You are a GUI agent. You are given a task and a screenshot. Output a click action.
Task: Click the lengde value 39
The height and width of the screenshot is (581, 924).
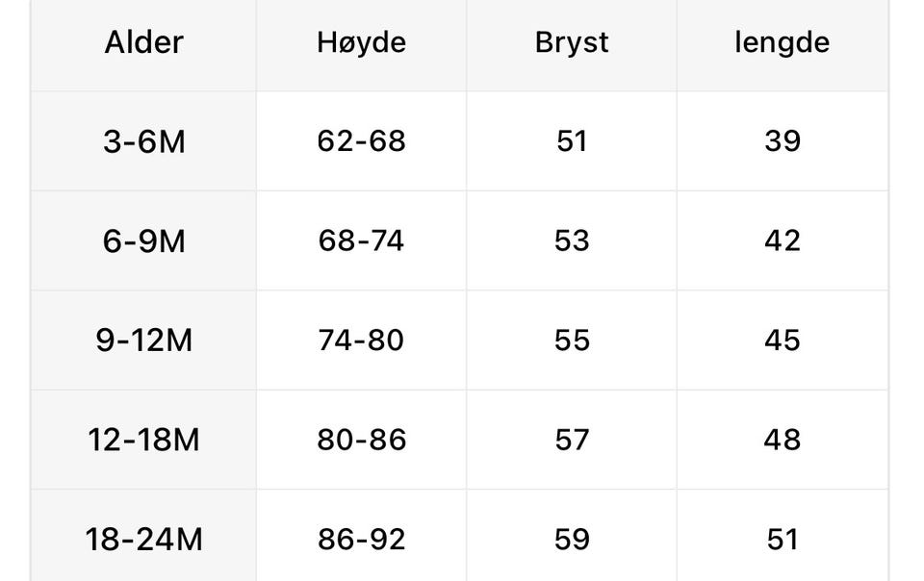[782, 141]
